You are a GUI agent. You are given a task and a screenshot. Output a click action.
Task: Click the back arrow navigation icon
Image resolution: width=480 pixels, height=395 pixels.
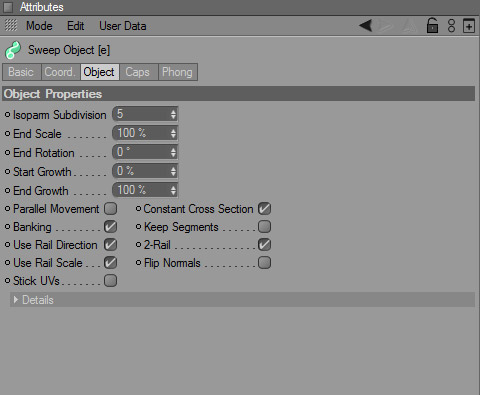366,26
